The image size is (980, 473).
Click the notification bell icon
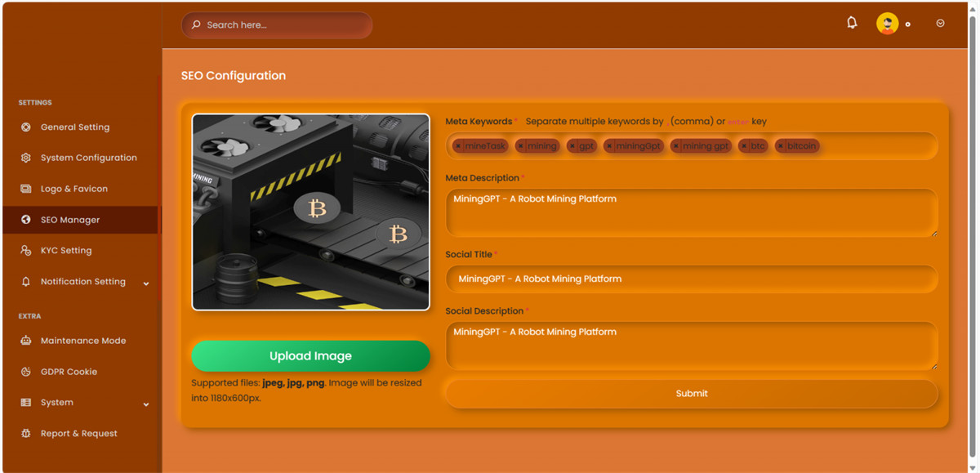[852, 23]
